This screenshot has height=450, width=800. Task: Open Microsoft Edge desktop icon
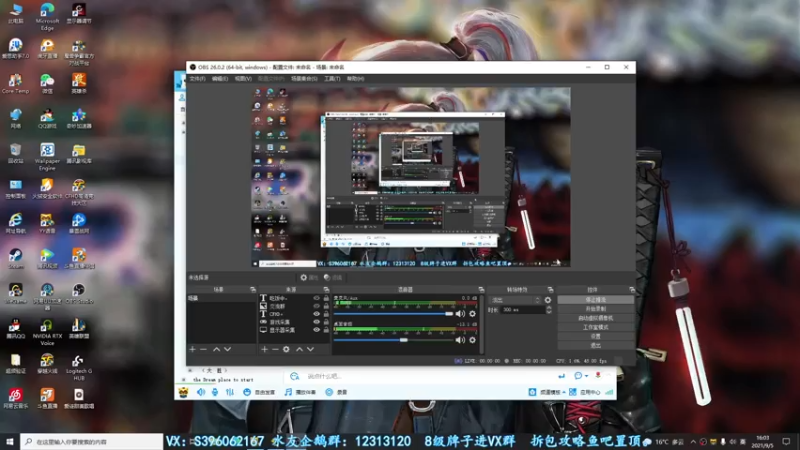tap(47, 16)
